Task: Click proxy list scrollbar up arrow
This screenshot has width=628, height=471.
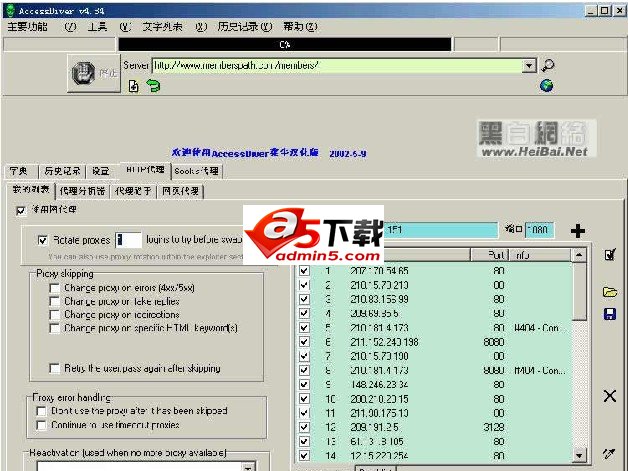Action: point(579,255)
